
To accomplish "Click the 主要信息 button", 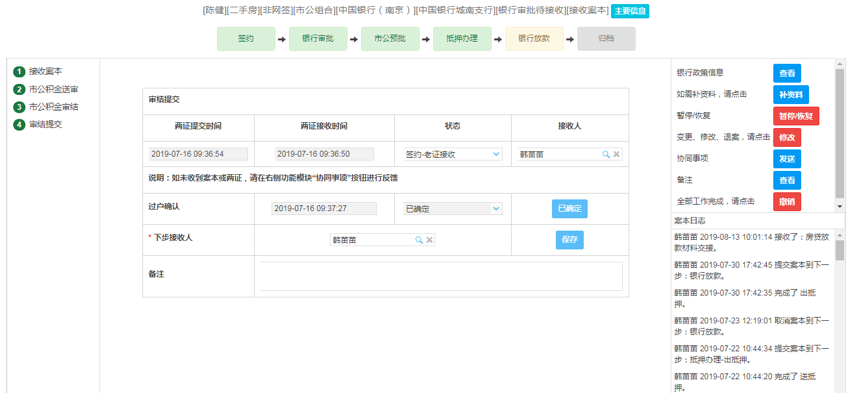I will pos(630,11).
